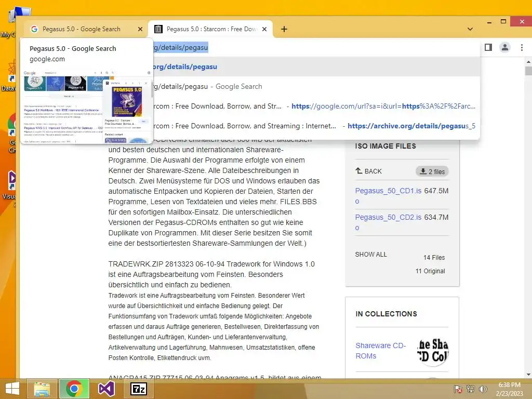Download Pegasus_50_CD1.iso file
532x399 pixels.
click(x=388, y=196)
